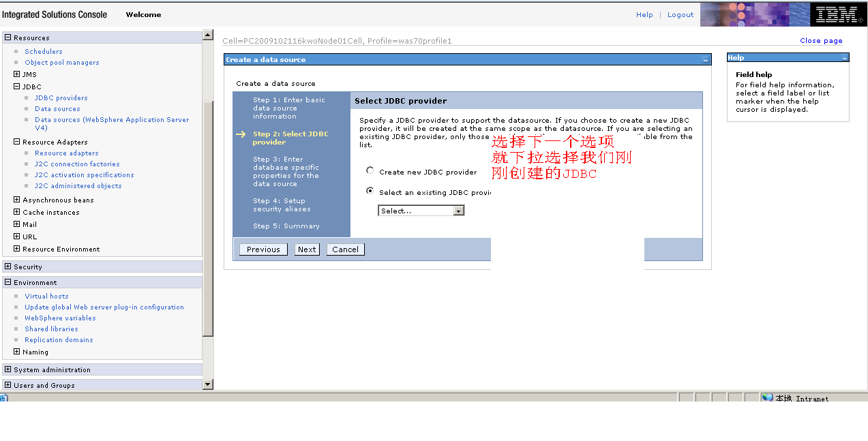Screen dimensions: 868x441
Task: Expand the Users and Groups section
Action: (8, 385)
